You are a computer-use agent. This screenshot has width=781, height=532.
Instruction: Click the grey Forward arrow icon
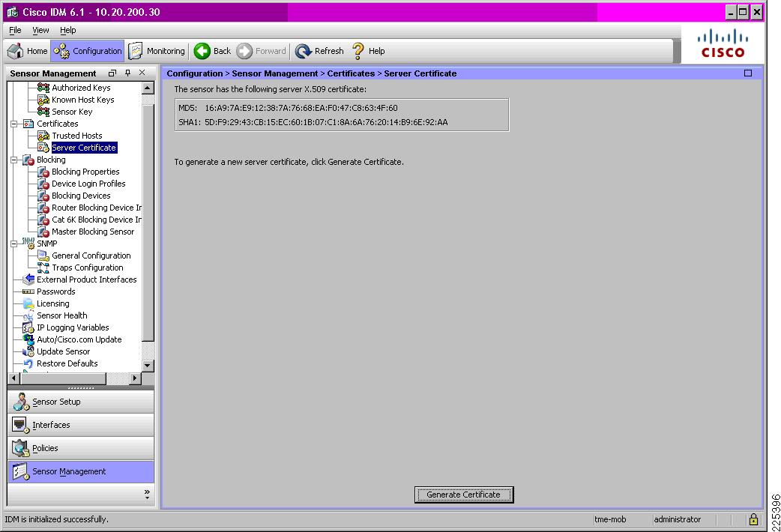click(x=244, y=51)
